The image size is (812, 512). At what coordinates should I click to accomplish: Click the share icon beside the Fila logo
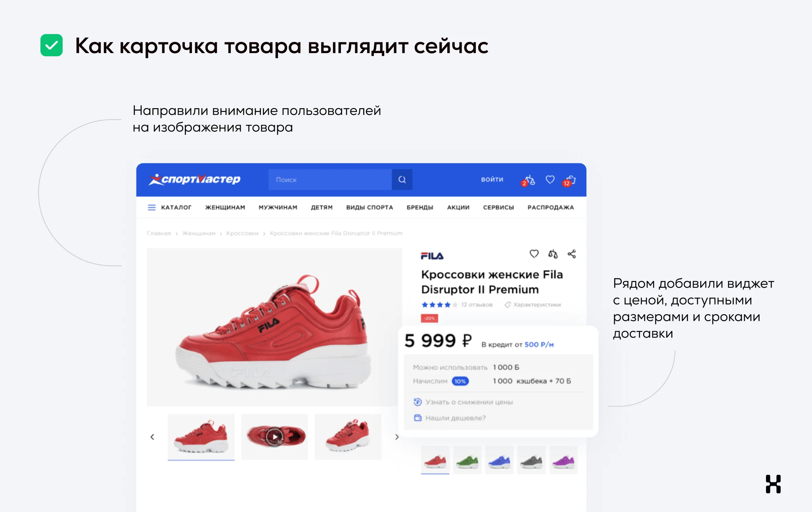571,254
